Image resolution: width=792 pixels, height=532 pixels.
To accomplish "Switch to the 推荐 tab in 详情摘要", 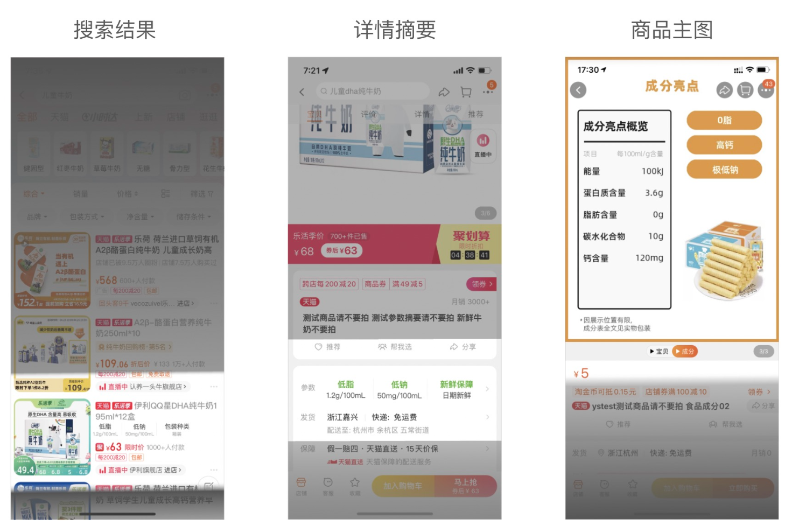I will [475, 114].
